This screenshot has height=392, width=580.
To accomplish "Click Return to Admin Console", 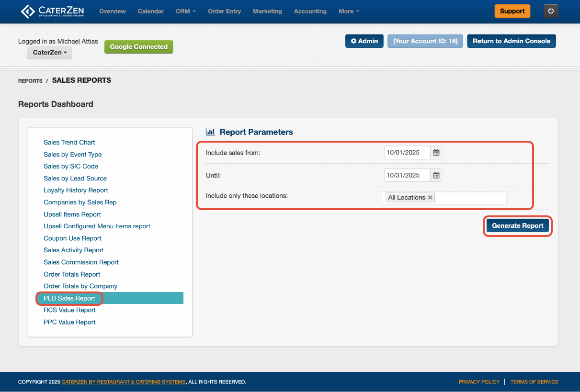I will pos(512,41).
